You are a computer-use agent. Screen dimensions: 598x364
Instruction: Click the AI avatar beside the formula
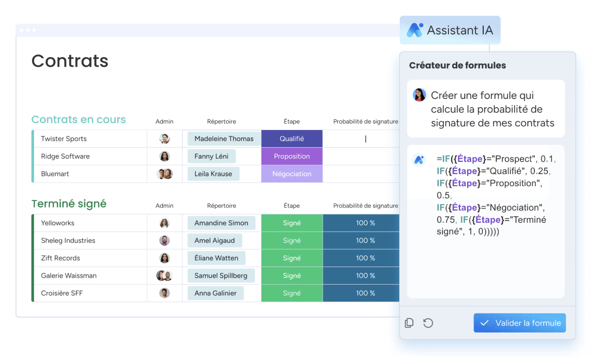tap(419, 160)
